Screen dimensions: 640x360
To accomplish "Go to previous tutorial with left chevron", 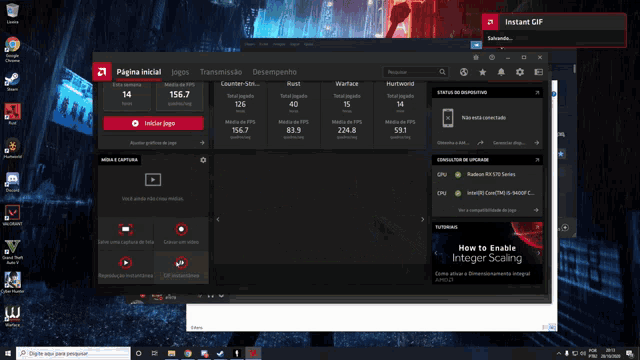I will 436,253.
